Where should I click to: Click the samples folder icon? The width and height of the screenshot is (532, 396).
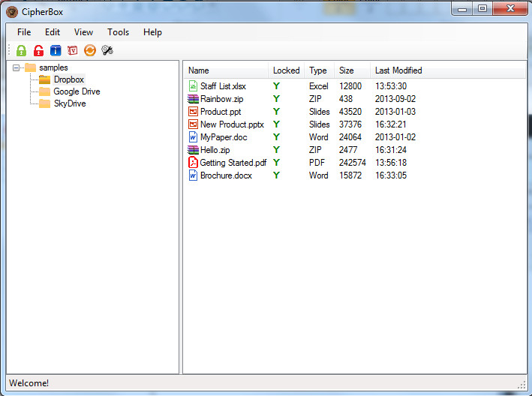(31, 67)
